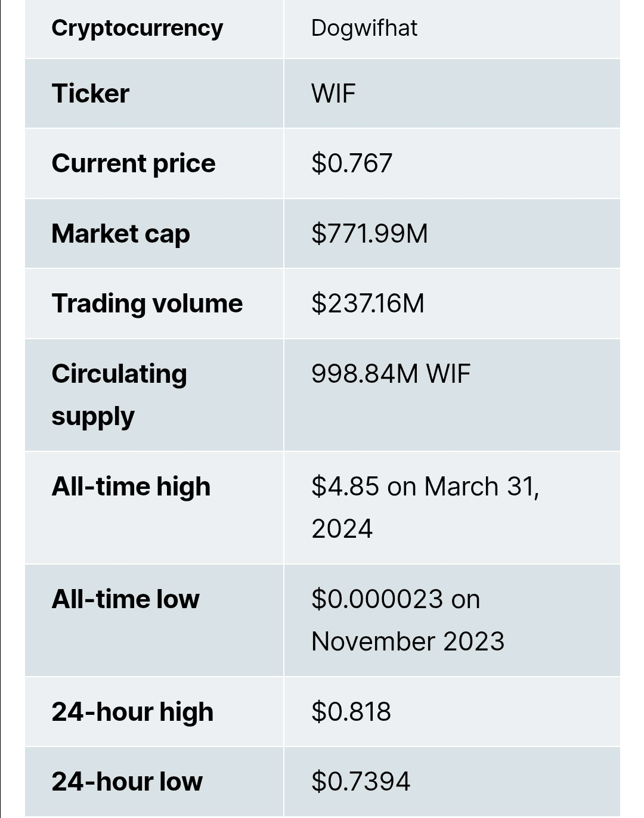Select the 24-hour low label
The height and width of the screenshot is (818, 644).
click(x=127, y=782)
